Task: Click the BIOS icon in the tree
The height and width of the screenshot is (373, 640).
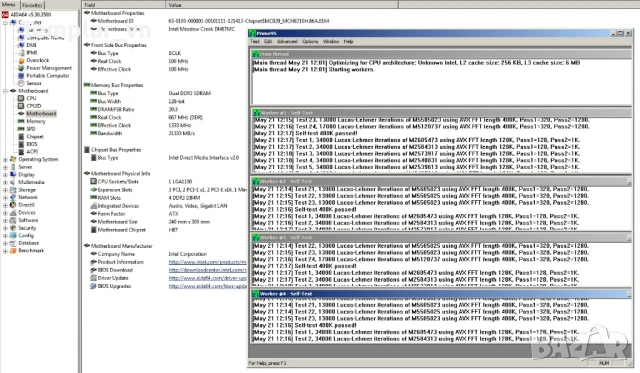Action: pos(21,144)
